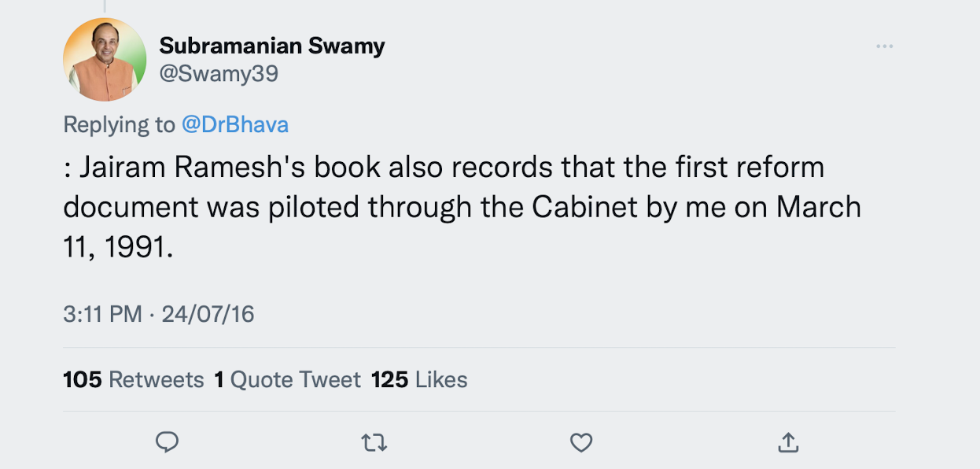Open the retweet arrows icon
This screenshot has width=980, height=469.
(374, 444)
